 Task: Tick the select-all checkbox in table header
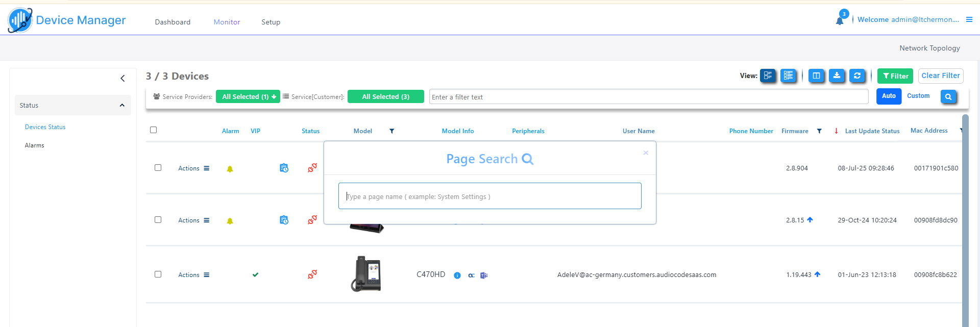(153, 130)
